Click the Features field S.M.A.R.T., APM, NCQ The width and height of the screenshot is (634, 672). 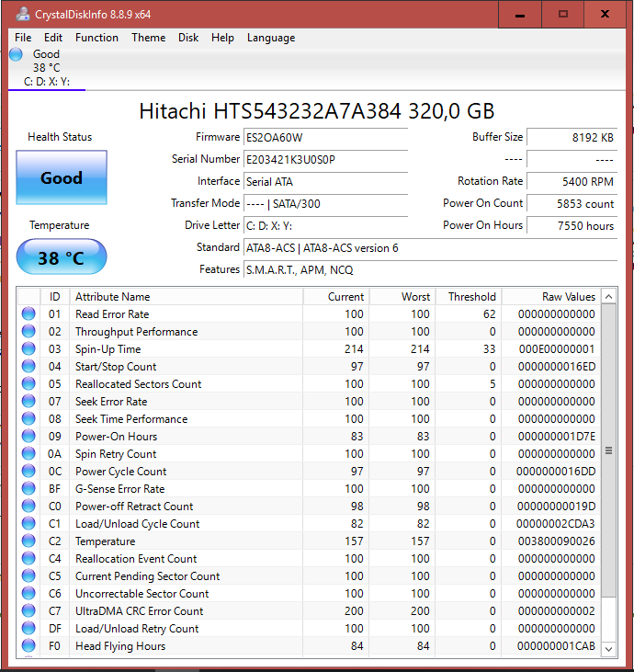click(431, 269)
